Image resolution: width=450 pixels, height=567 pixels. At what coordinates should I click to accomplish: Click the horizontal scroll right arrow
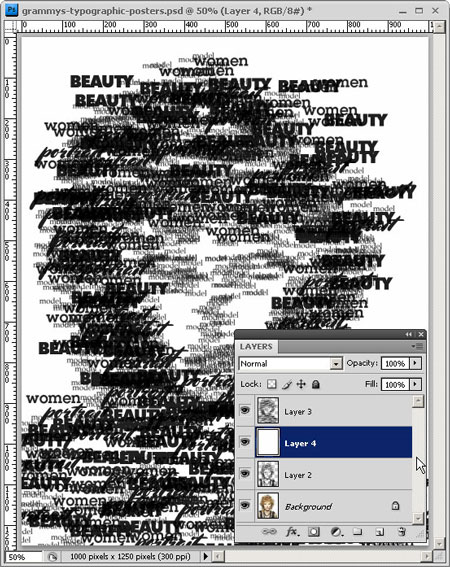click(x=428, y=557)
